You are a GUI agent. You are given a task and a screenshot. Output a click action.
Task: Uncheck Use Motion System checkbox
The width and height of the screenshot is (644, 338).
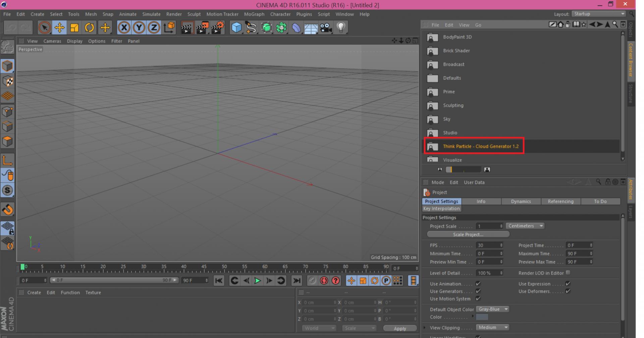pos(478,298)
